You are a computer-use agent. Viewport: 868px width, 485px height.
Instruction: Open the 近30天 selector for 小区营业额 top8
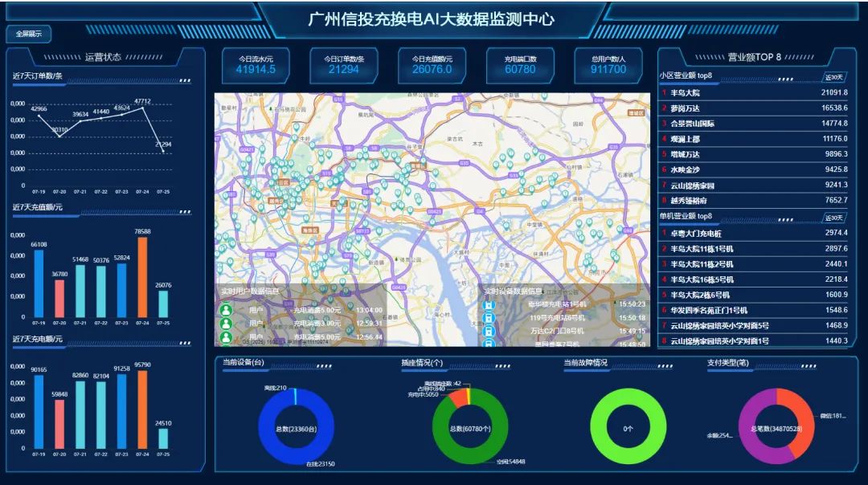click(833, 77)
